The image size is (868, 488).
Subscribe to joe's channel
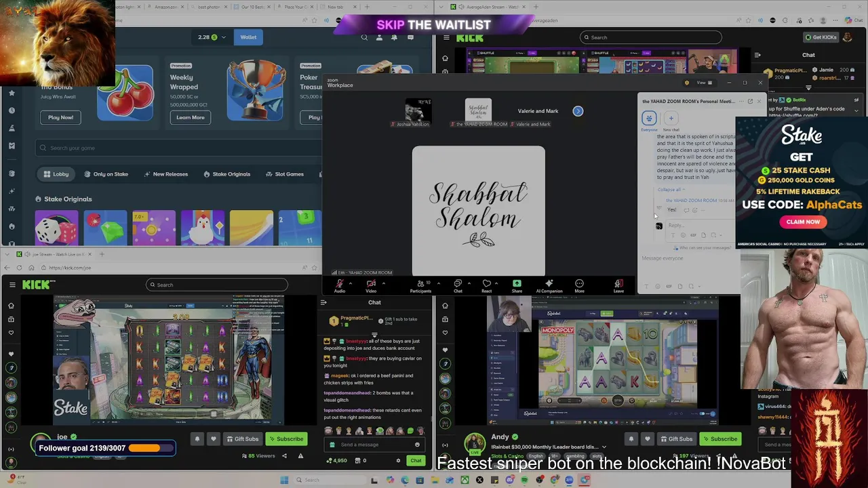click(x=285, y=439)
